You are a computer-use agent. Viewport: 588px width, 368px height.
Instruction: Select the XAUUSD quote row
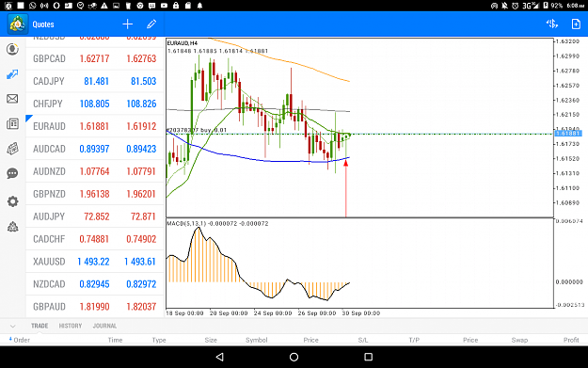(x=95, y=261)
